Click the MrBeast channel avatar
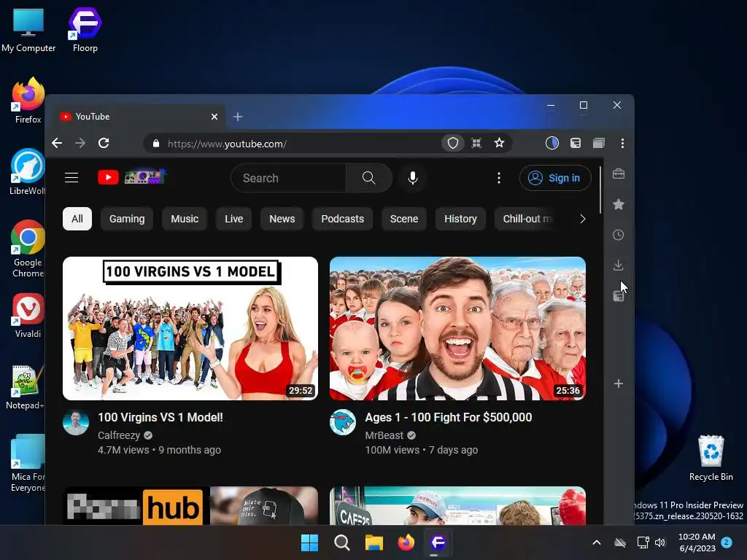 343,422
